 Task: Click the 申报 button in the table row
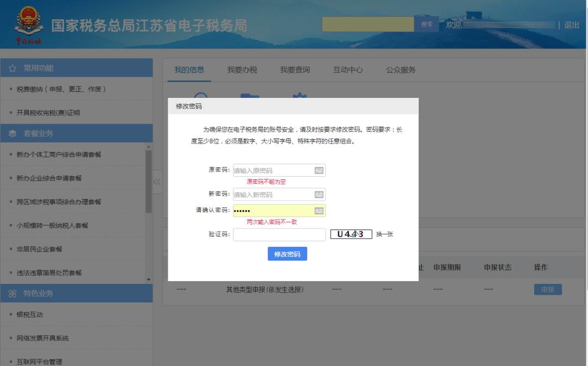[x=548, y=289]
